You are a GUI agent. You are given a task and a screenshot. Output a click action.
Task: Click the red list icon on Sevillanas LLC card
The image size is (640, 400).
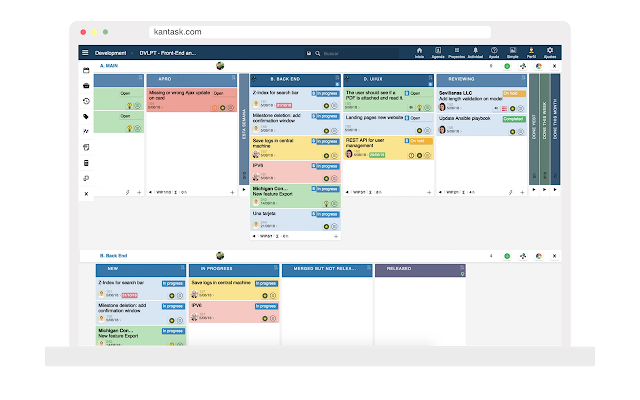(504, 109)
